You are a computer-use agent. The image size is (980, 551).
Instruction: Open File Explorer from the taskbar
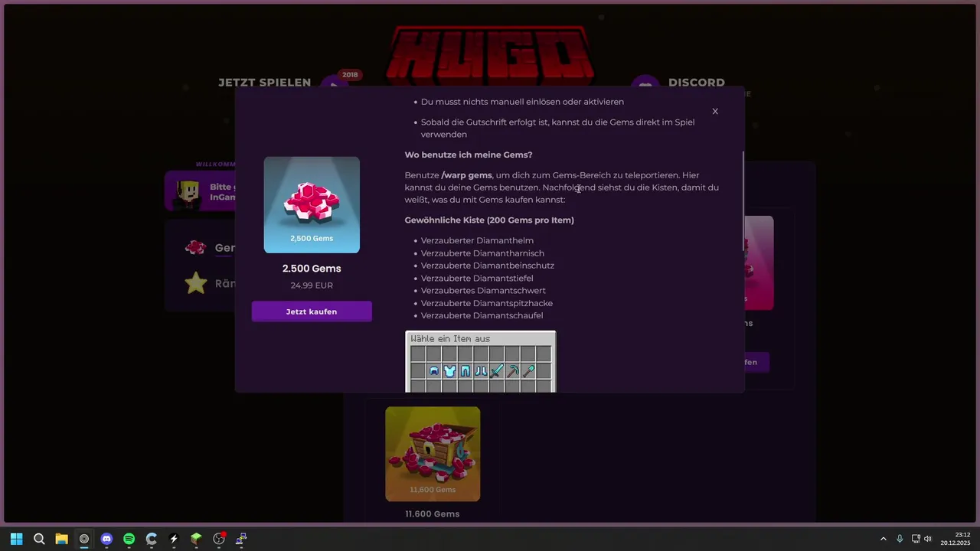tap(61, 539)
